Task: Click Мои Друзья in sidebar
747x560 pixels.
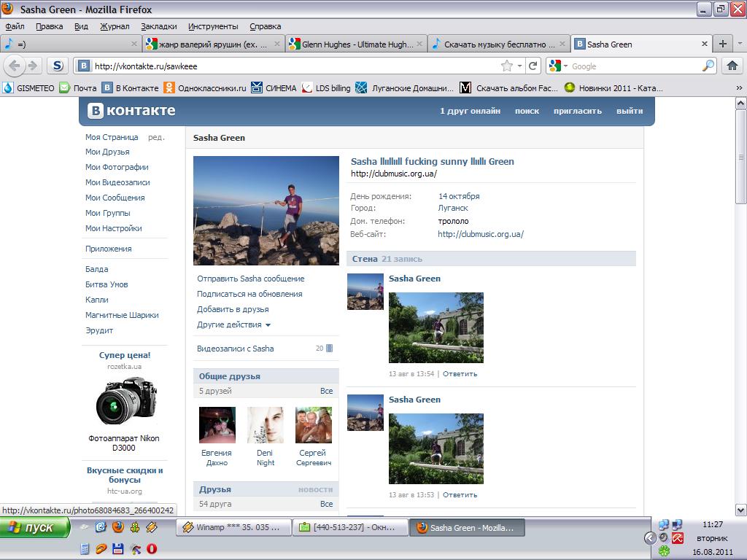Action: pyautogui.click(x=107, y=152)
